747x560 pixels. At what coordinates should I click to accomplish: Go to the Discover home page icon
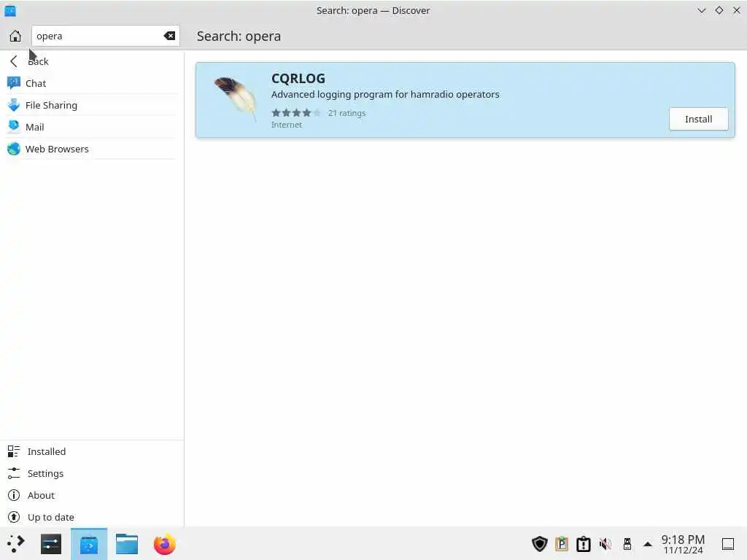(15, 36)
